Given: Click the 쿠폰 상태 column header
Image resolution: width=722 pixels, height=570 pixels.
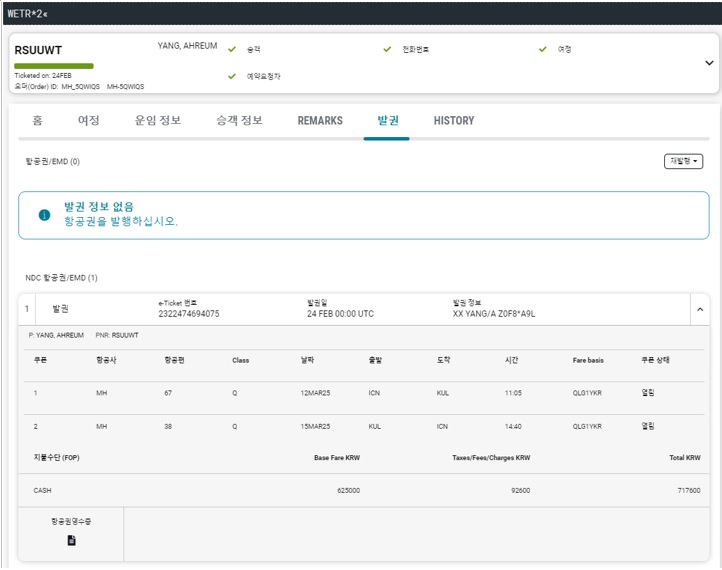Looking at the screenshot, I should click(655, 360).
